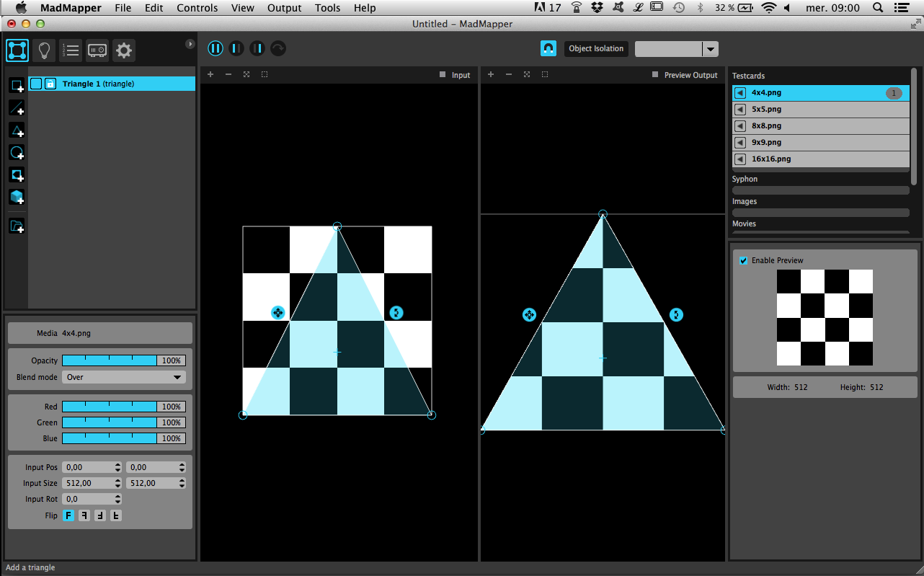
Task: Choose the add triangle tool
Action: (17, 130)
